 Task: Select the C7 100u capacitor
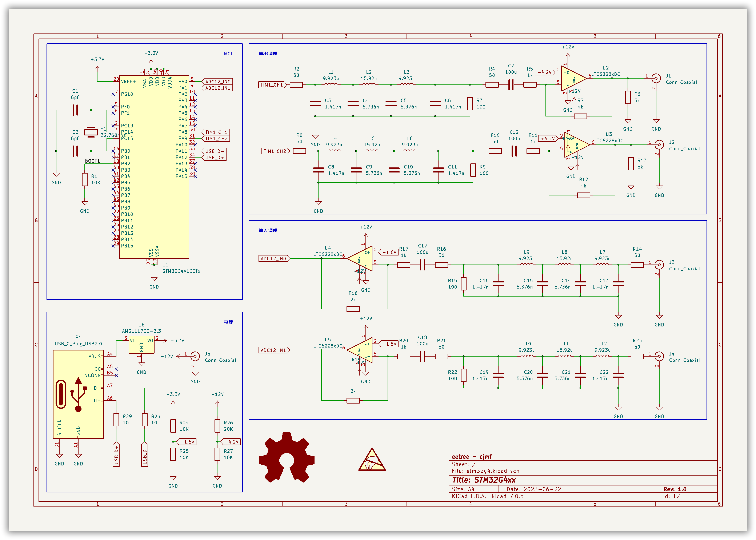coord(511,84)
